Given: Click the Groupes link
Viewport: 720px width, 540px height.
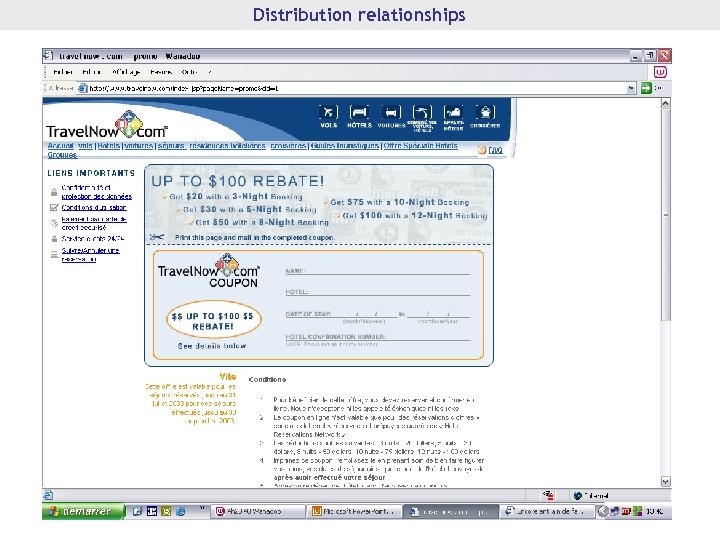Looking at the screenshot, I should point(62,155).
